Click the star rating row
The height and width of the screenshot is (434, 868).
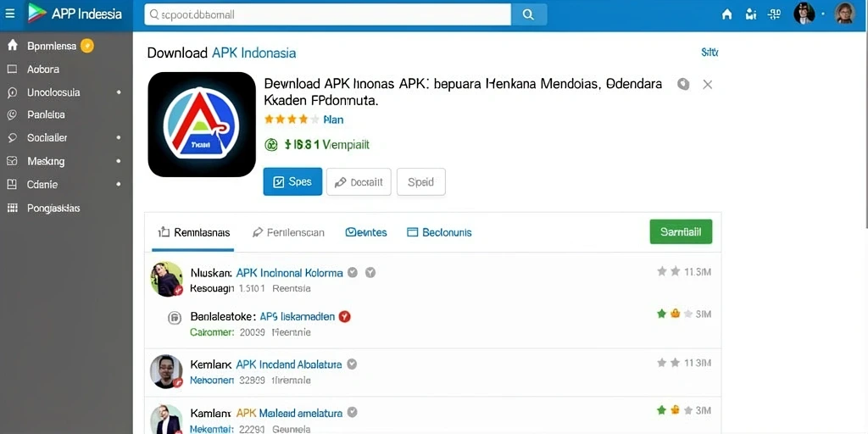292,119
